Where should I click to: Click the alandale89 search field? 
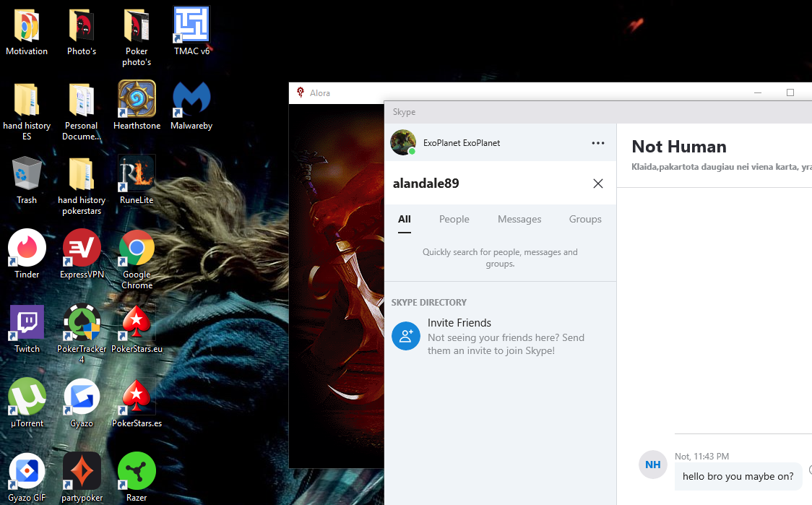coord(487,184)
